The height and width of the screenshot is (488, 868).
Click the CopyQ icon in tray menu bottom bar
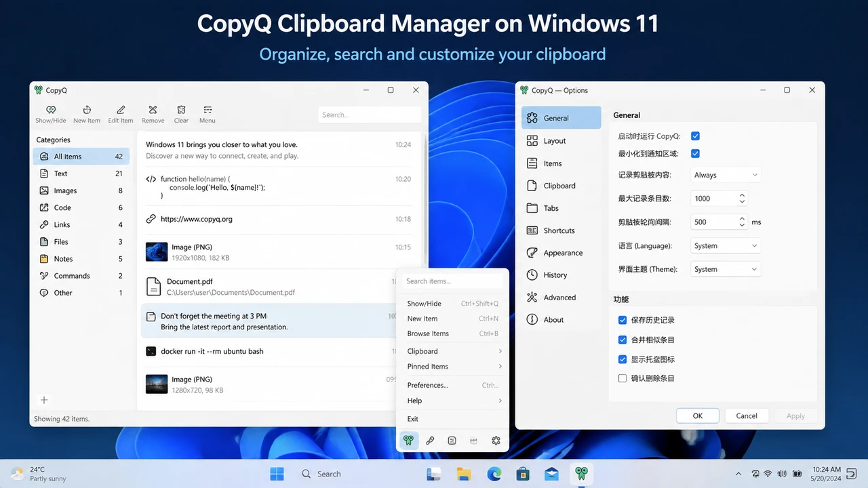408,441
